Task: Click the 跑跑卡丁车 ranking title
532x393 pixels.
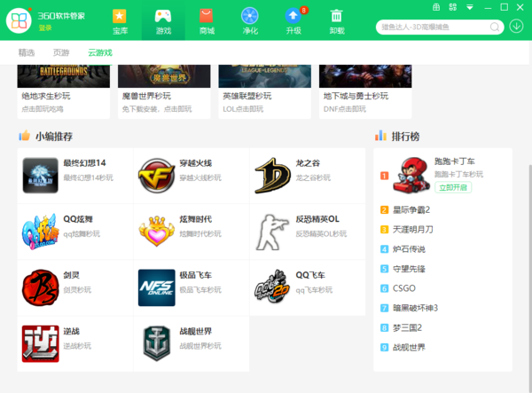Action: coord(455,161)
